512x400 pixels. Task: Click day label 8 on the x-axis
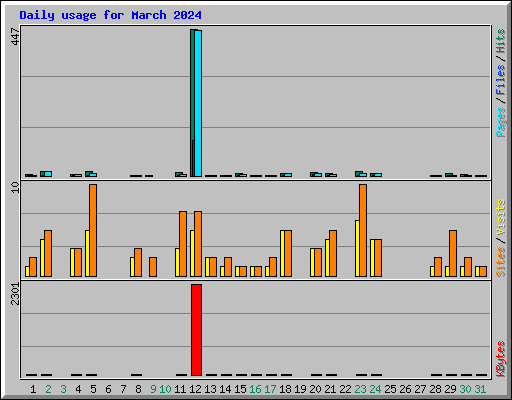(x=138, y=389)
